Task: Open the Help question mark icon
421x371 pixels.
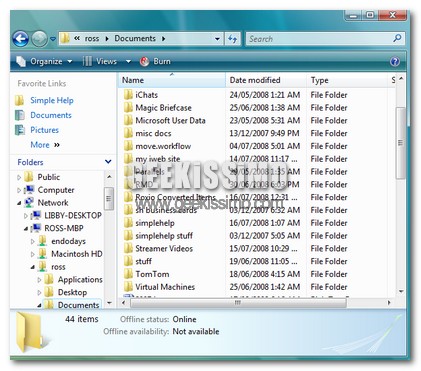Action: (395, 61)
